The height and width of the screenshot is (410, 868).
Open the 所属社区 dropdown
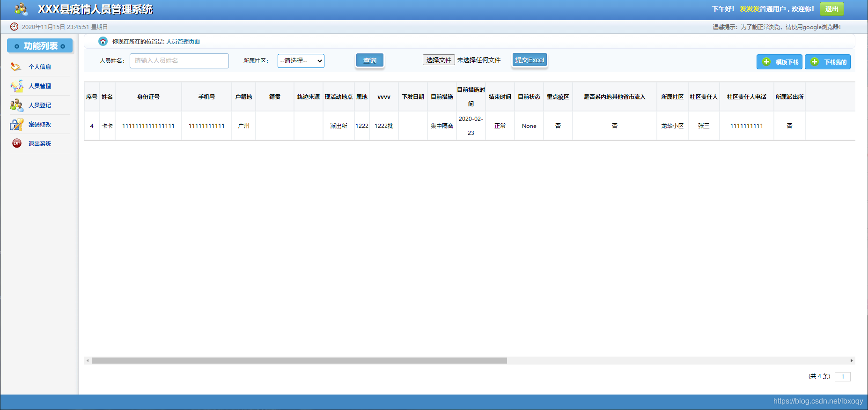[301, 61]
